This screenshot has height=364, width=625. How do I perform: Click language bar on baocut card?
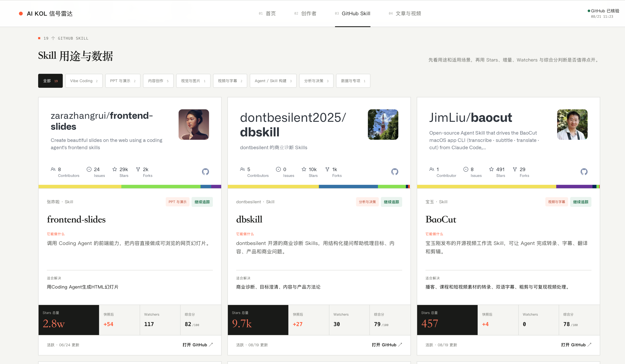(x=508, y=186)
